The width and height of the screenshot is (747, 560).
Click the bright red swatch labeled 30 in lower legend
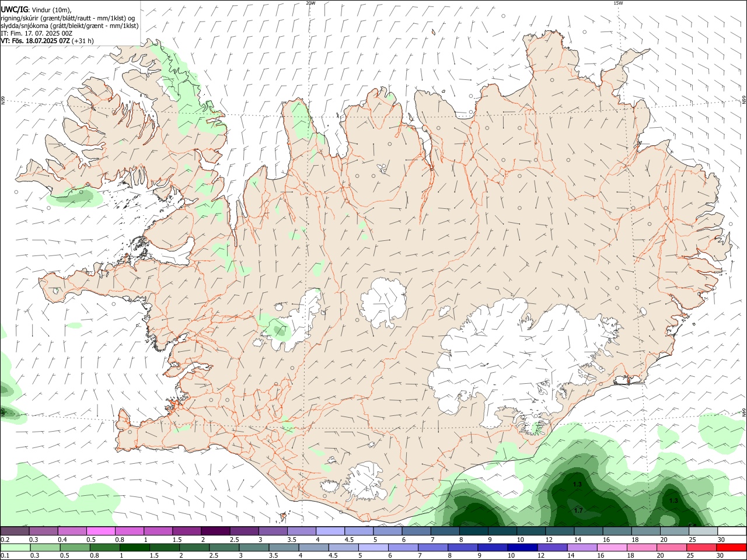click(731, 548)
